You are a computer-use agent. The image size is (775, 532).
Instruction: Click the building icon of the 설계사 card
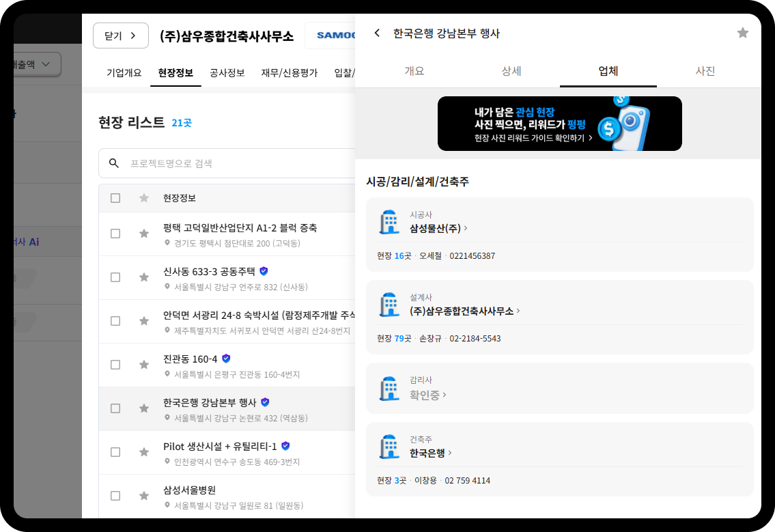point(389,305)
